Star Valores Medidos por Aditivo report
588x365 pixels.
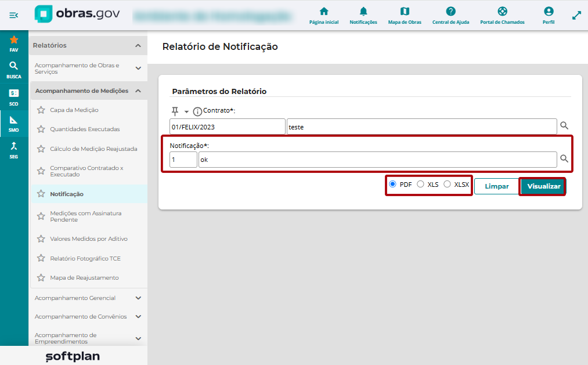(x=41, y=238)
